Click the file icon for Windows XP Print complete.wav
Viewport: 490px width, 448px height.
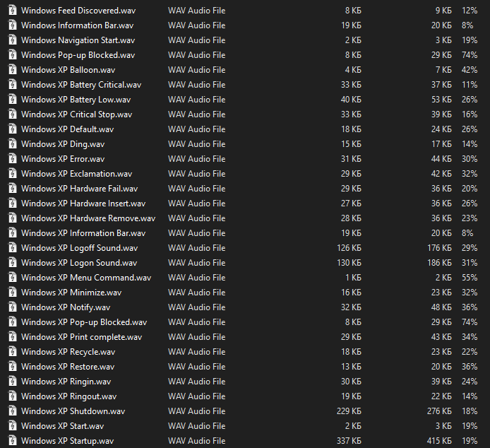[12, 336]
